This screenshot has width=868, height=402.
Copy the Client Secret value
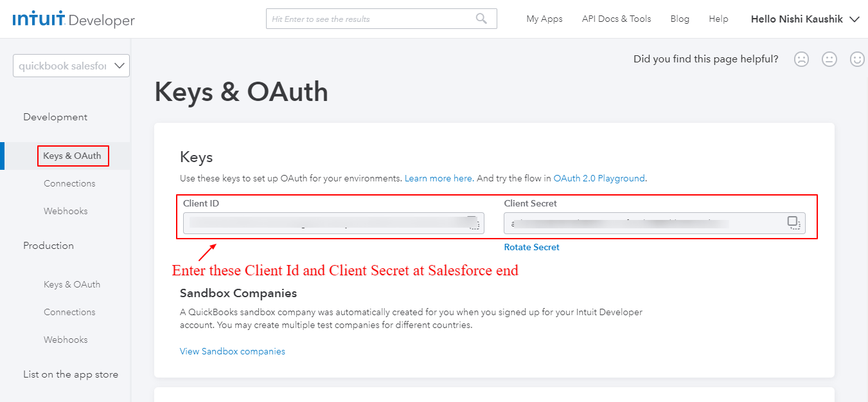(794, 223)
